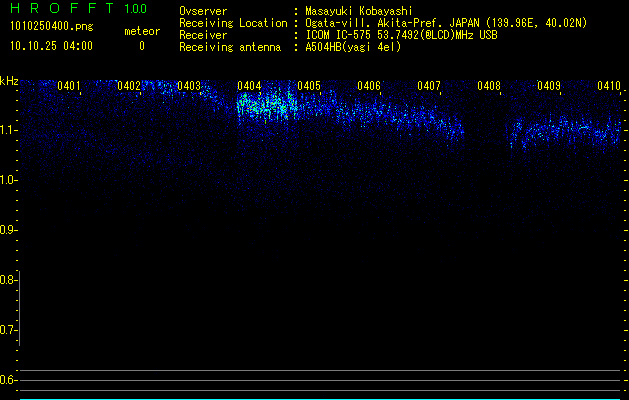Click the 0403 time marker

tap(189, 86)
